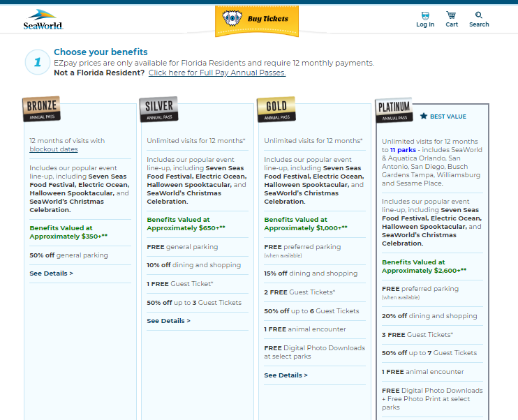
Task: Click Benefits Valued at Approximately $350+ text
Action: point(68,232)
